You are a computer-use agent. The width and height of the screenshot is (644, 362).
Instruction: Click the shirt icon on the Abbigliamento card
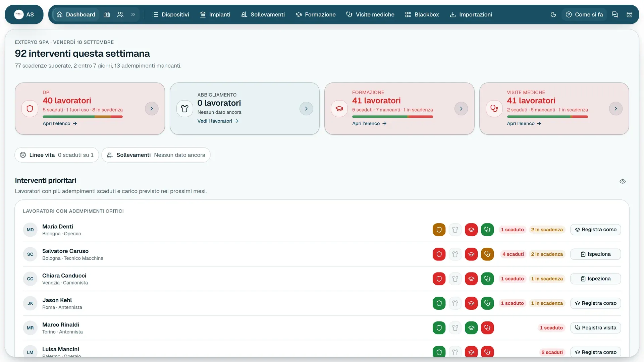pos(185,109)
